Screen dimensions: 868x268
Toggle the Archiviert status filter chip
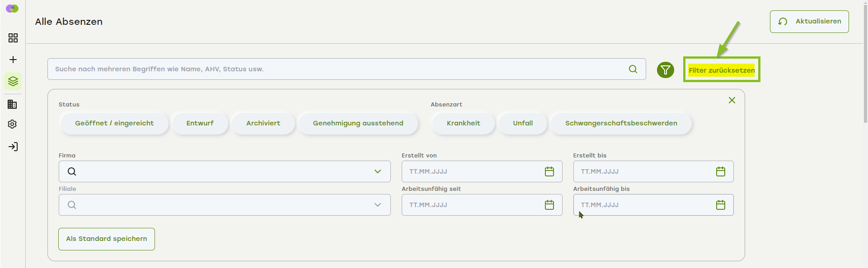point(263,123)
